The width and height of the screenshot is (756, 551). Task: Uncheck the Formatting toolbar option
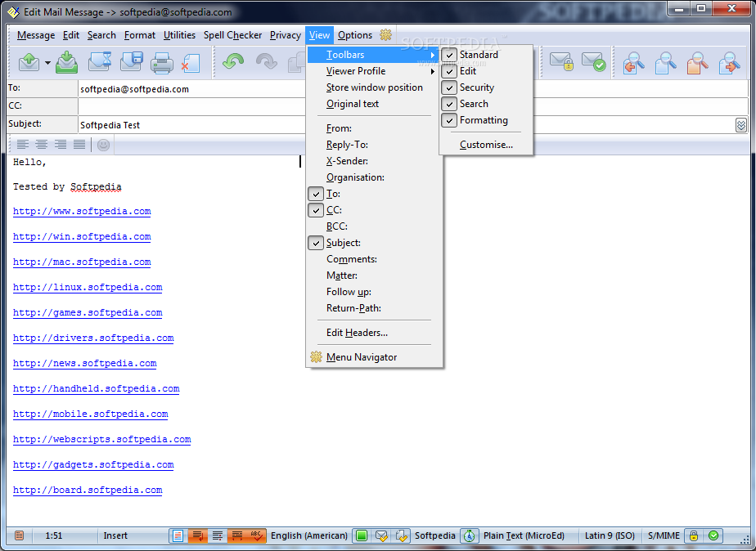click(x=487, y=120)
